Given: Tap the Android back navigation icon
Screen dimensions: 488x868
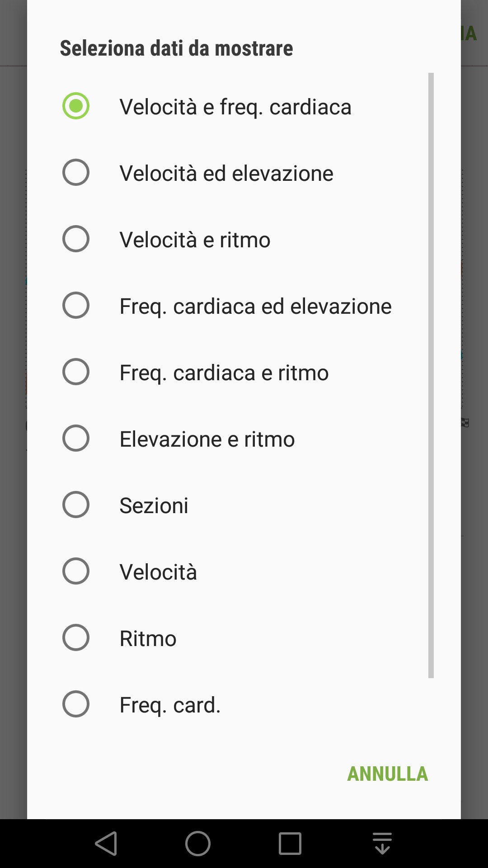Looking at the screenshot, I should coord(107,844).
